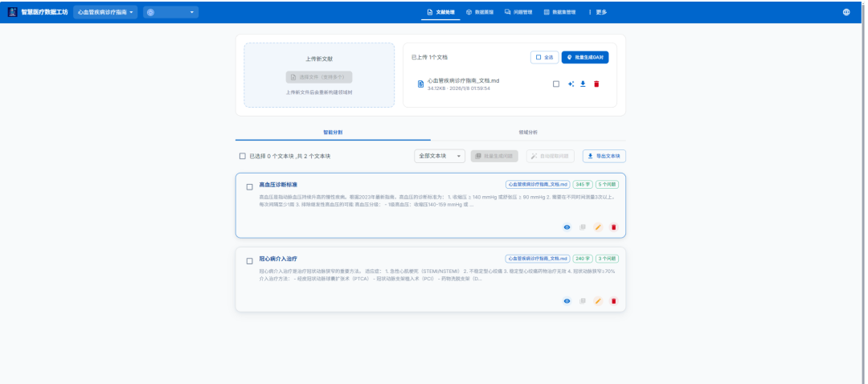Viewport: 868px width, 384px height.
Task: Edit the 高血压诊断标准 block with the pencil icon
Action: point(598,227)
